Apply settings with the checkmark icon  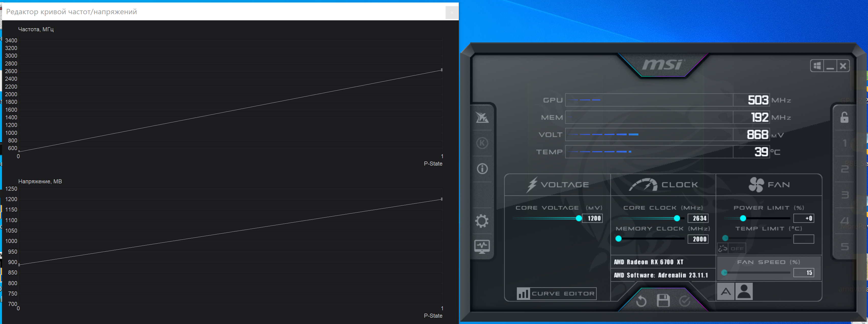684,301
